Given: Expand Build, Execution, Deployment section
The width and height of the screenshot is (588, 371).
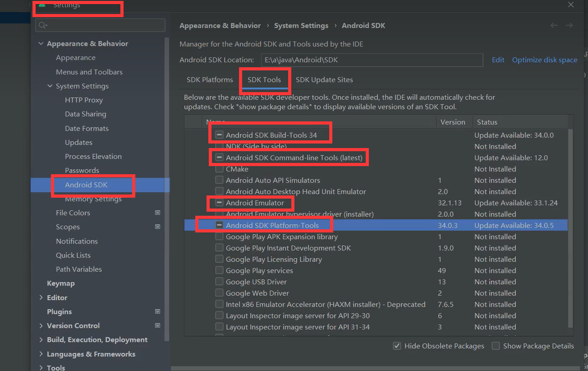Looking at the screenshot, I should pos(41,339).
